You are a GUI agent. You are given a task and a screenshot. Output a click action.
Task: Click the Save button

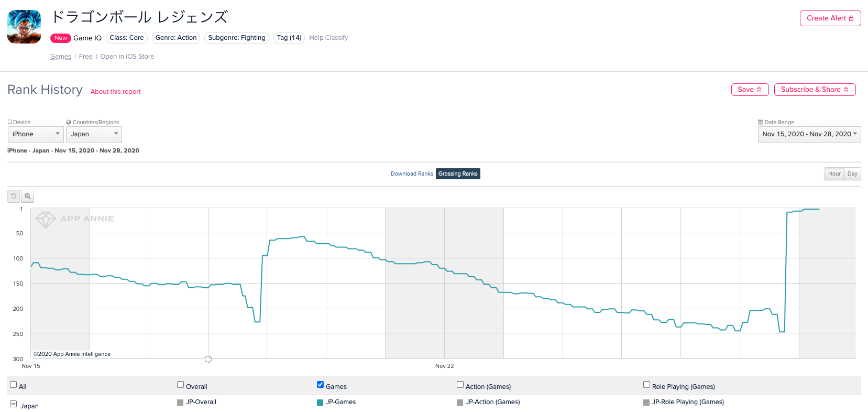pos(750,90)
